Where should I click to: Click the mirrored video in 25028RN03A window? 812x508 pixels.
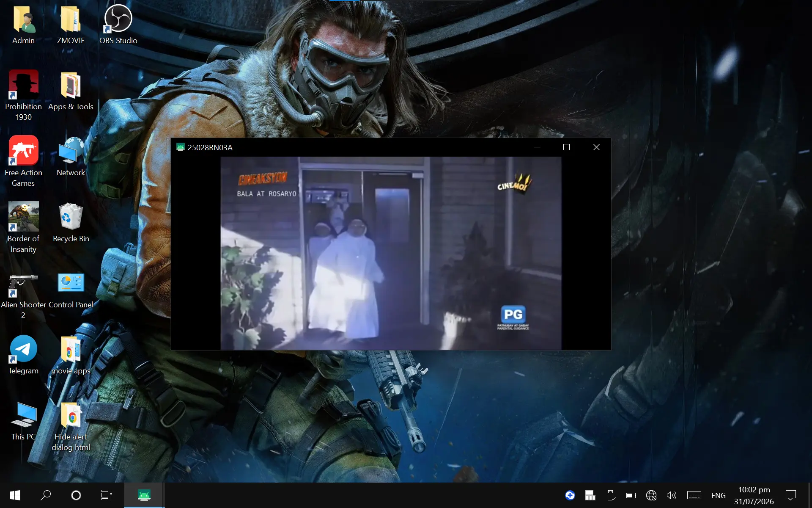pyautogui.click(x=391, y=253)
